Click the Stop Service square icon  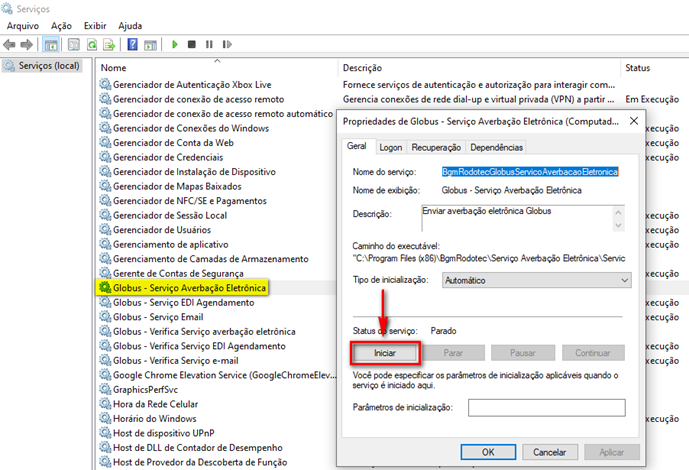192,44
